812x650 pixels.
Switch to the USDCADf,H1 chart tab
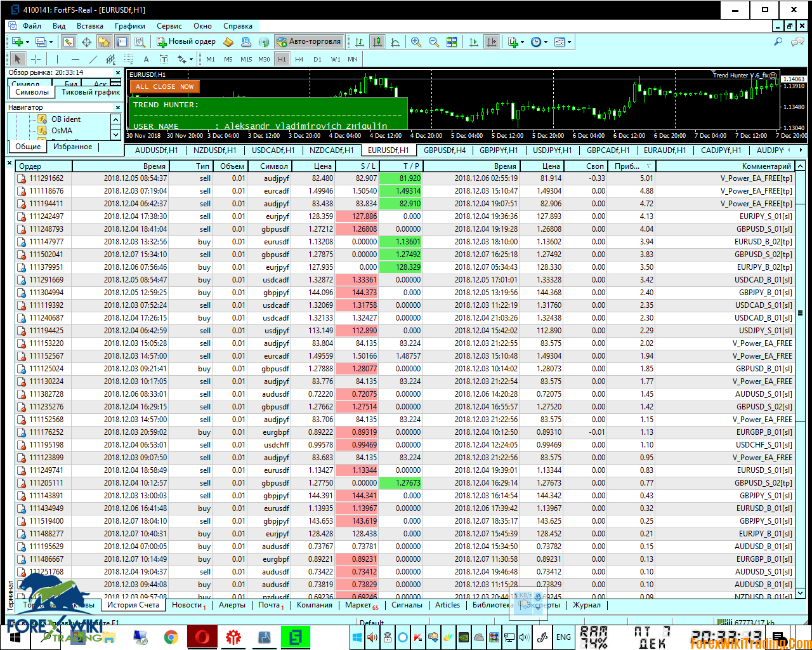tap(273, 150)
